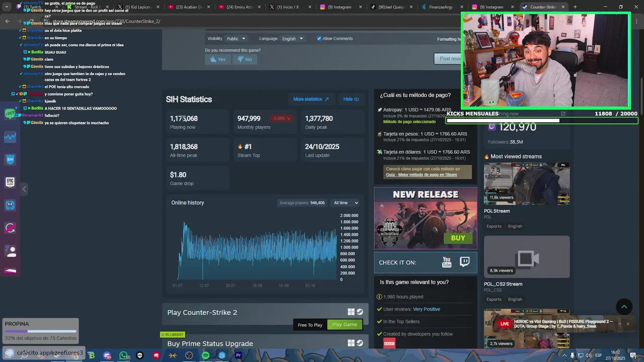Switch to the Jael Queipo TikTok tab

click(x=391, y=7)
